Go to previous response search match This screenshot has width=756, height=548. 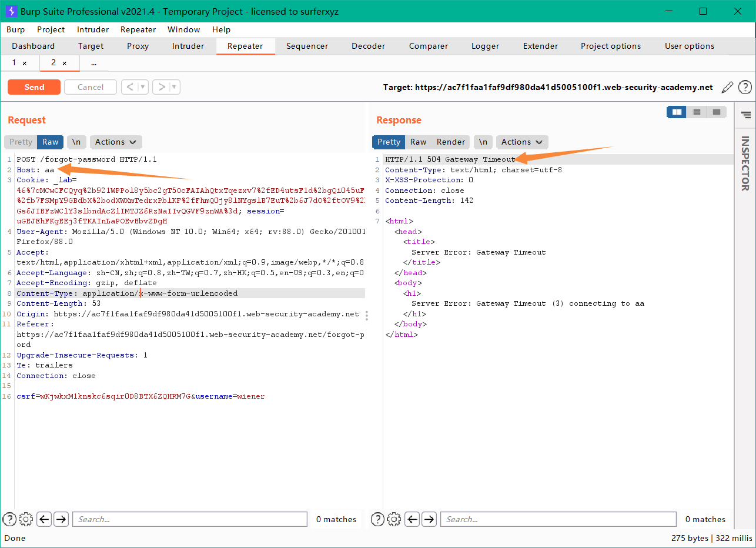pyautogui.click(x=413, y=519)
